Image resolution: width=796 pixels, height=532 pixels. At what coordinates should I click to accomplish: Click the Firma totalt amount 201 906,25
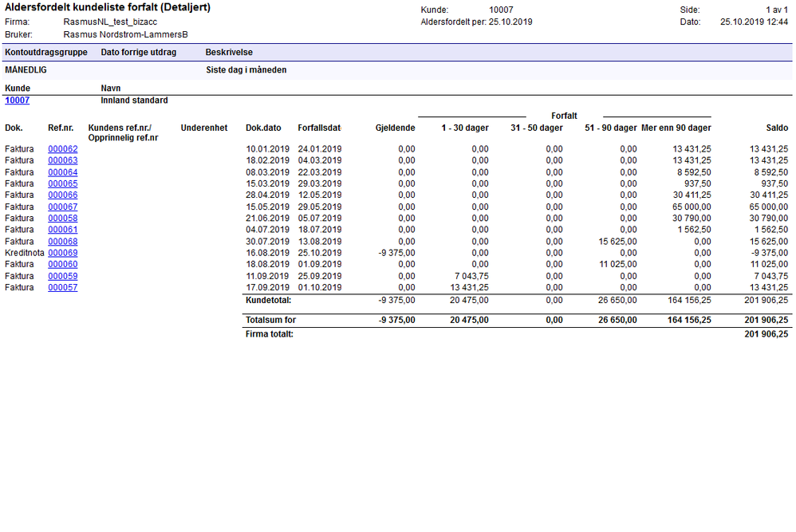coord(766,334)
